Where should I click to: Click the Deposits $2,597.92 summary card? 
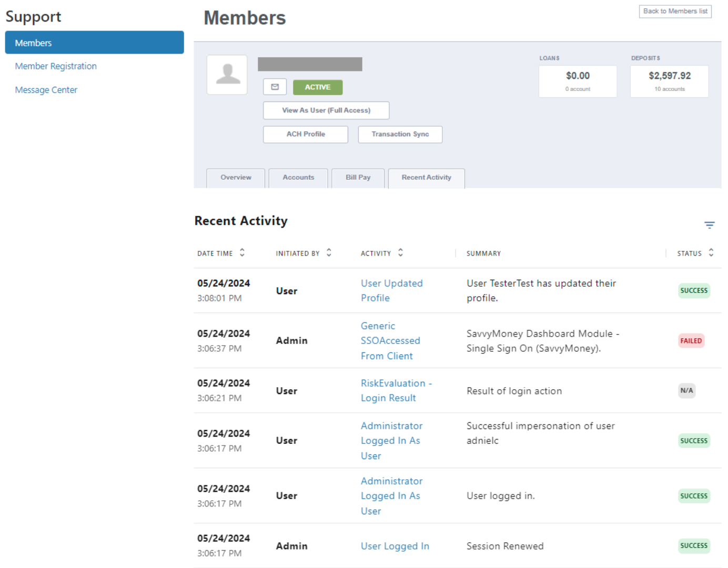tap(669, 81)
